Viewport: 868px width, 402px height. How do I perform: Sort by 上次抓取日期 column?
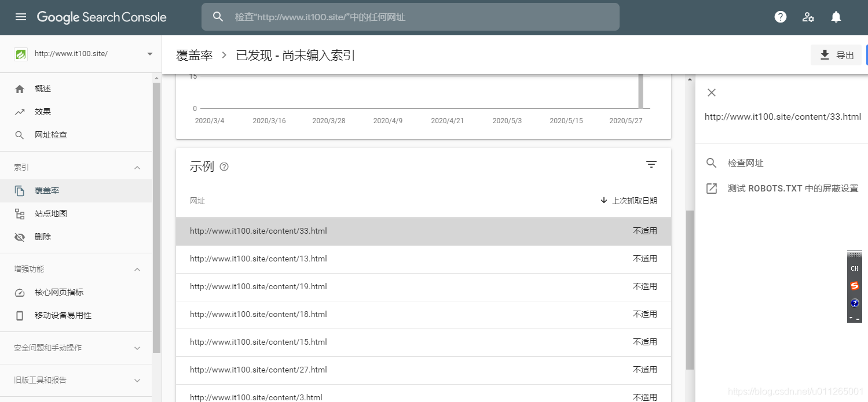pyautogui.click(x=629, y=201)
